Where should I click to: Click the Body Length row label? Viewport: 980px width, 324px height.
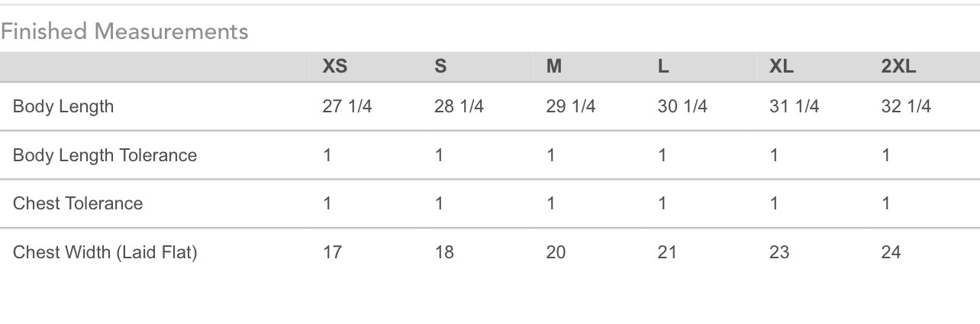(63, 106)
